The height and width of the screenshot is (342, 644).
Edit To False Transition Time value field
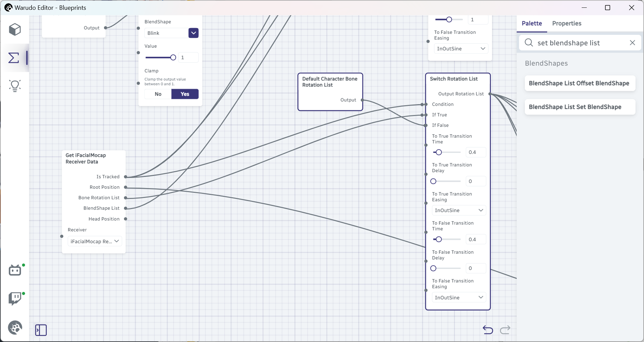pos(476,239)
